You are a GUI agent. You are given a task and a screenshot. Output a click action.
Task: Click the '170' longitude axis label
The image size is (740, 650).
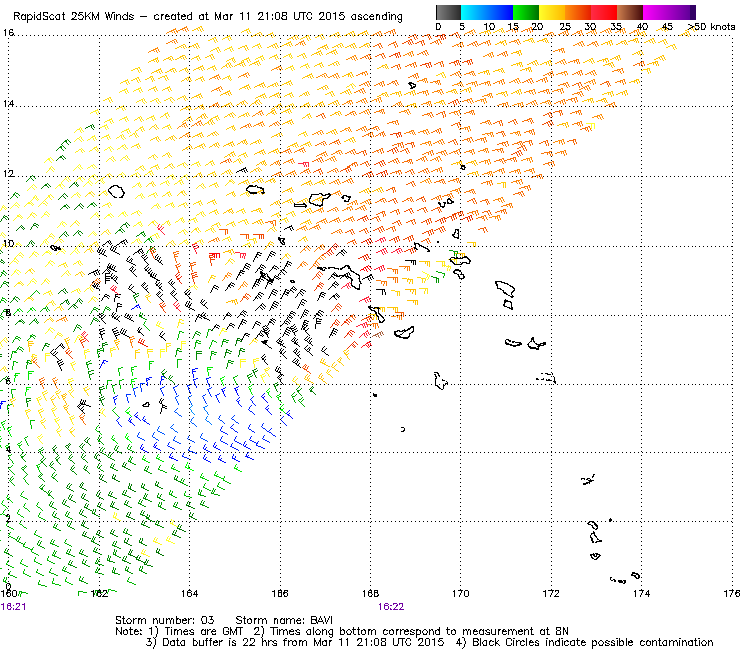point(461,593)
